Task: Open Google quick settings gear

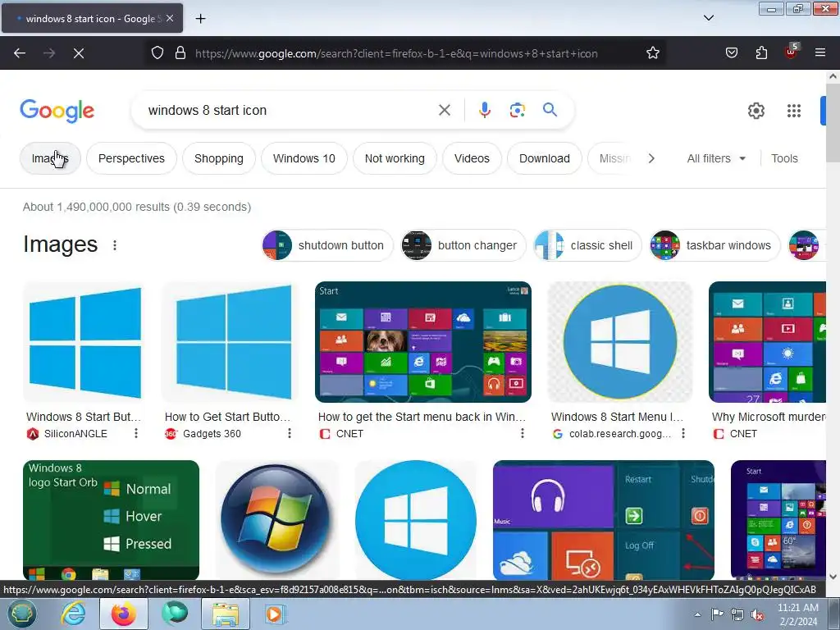Action: [x=756, y=111]
